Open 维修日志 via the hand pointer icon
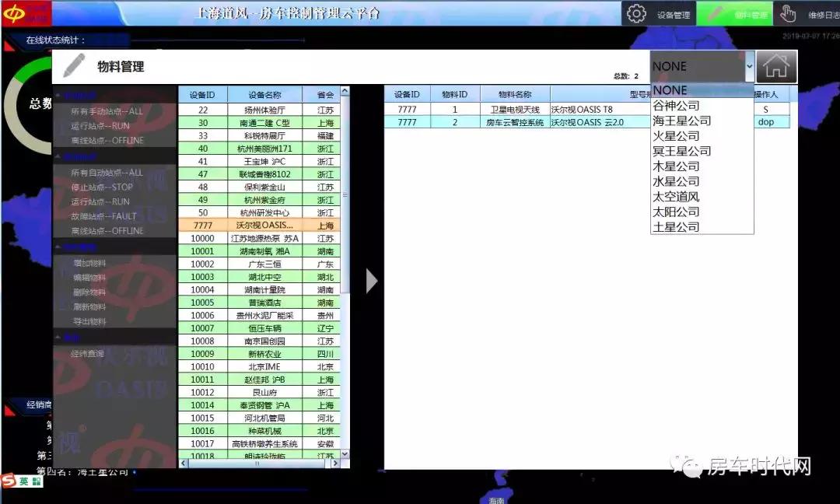 click(x=787, y=13)
